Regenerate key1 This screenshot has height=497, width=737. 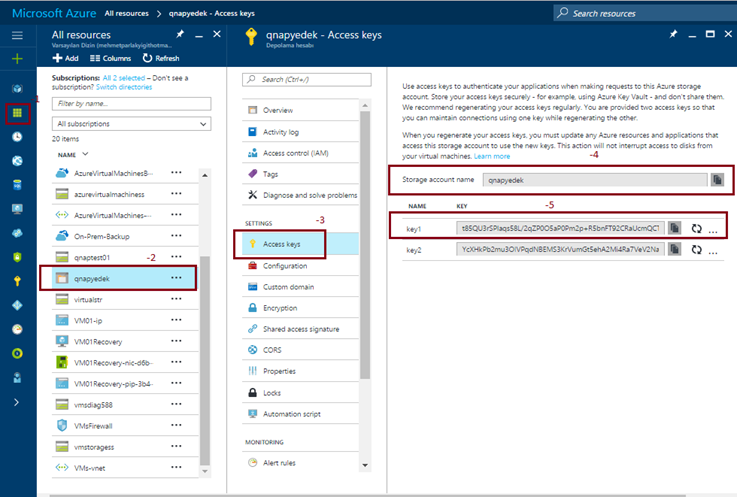pyautogui.click(x=697, y=229)
